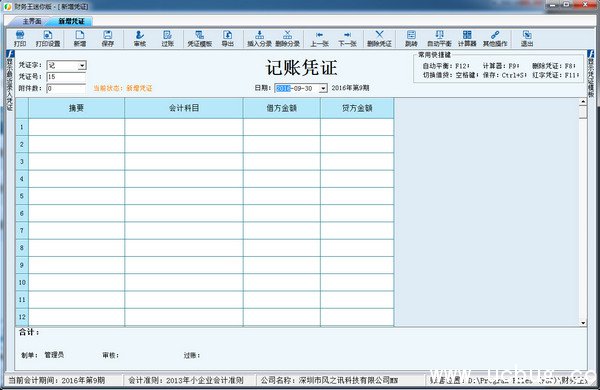Click the 审核 (Audit) toolbar icon
This screenshot has width=600, height=390.
click(140, 39)
